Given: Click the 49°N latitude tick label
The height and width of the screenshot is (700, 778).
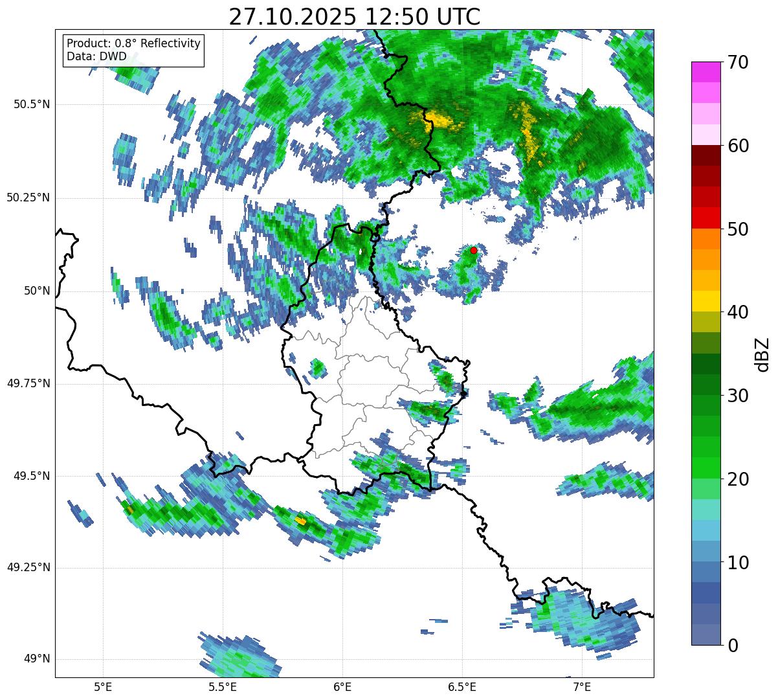Looking at the screenshot, I should (x=36, y=659).
